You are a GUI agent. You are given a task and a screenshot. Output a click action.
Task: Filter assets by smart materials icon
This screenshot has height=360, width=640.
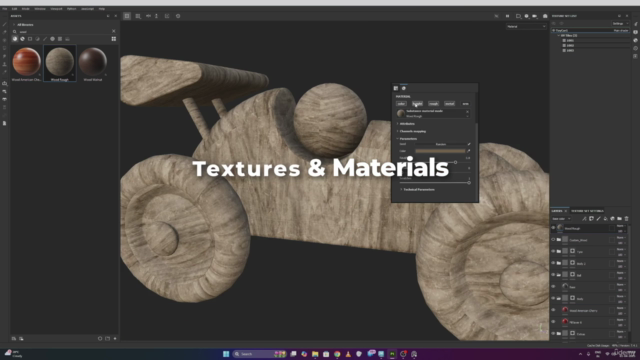22,39
